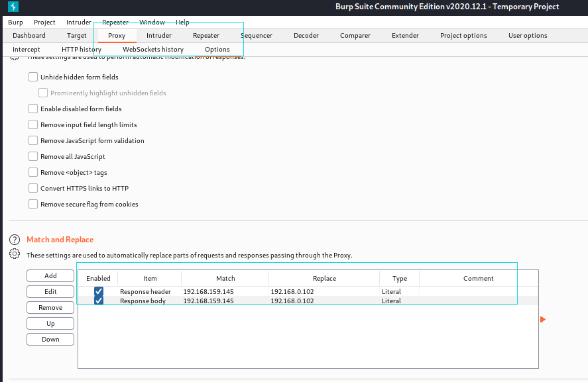Switch to the Target tab
The width and height of the screenshot is (588, 382).
coord(76,36)
